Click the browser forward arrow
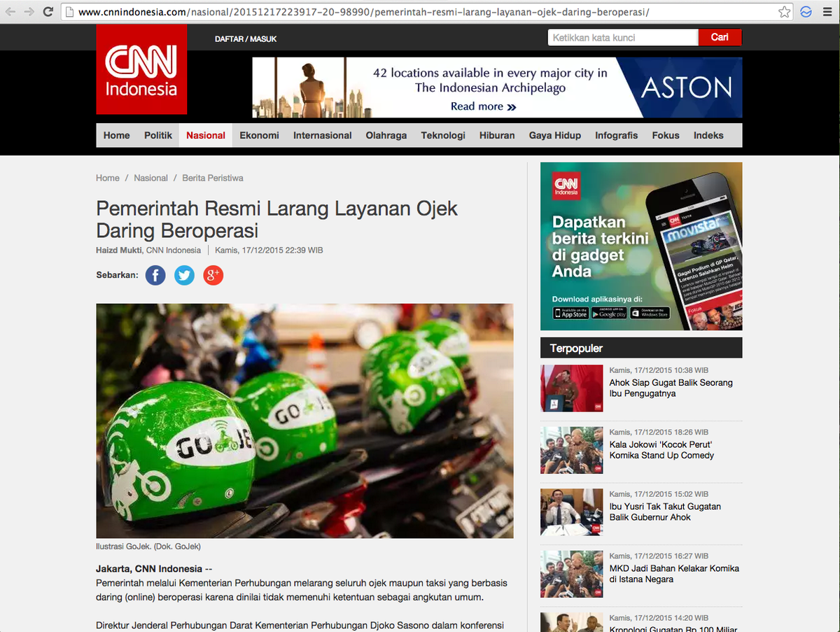 29,12
